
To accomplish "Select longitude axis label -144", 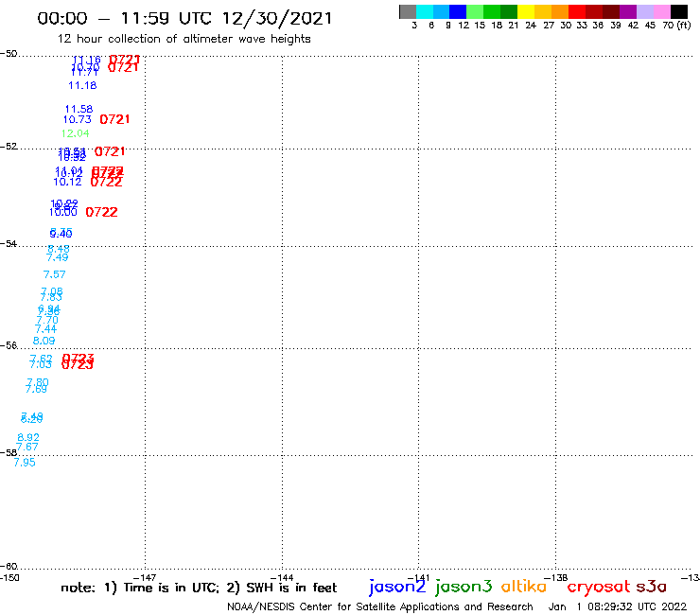I will (x=282, y=577).
